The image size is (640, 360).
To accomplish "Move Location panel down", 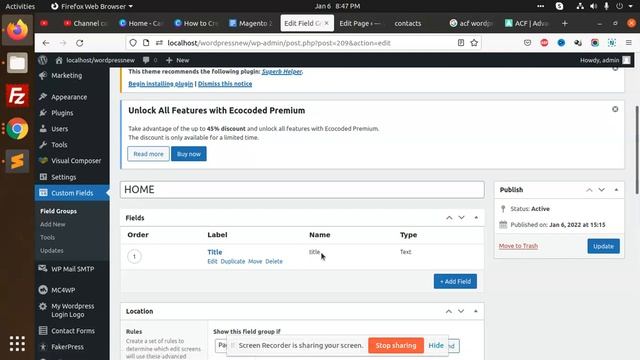I will pos(461,311).
